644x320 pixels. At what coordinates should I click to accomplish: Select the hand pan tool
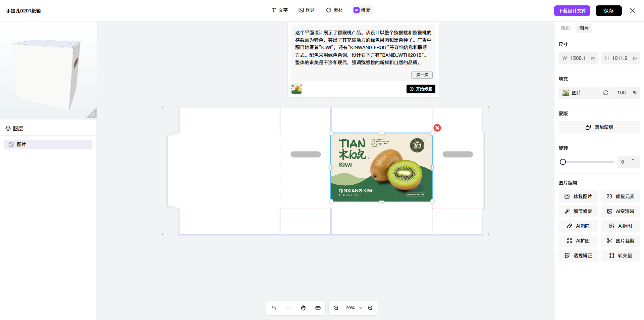(x=303, y=308)
